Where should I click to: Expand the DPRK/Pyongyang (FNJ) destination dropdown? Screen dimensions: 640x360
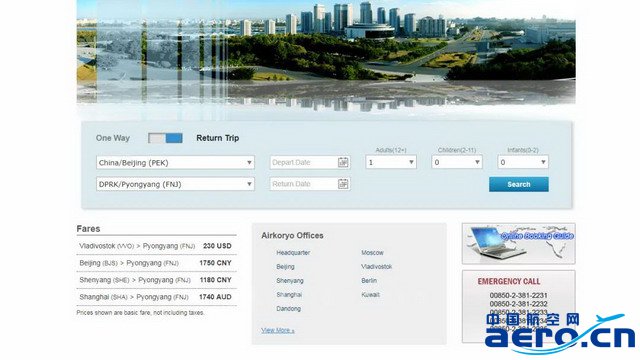[x=176, y=184]
